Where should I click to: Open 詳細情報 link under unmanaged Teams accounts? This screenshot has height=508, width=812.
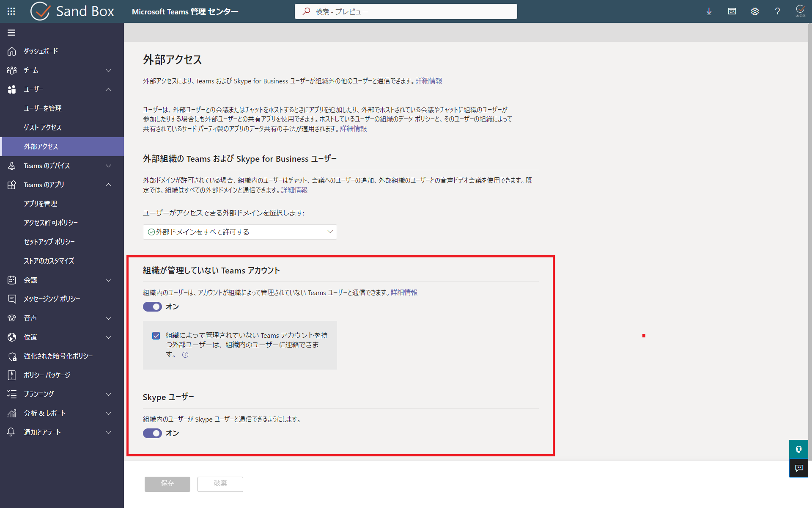click(404, 293)
